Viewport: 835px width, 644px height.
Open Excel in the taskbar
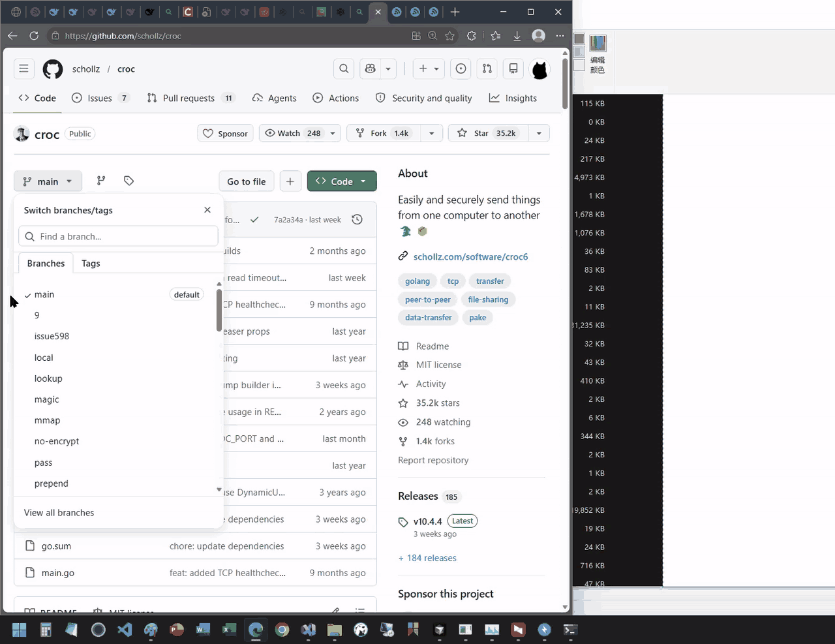(x=229, y=630)
